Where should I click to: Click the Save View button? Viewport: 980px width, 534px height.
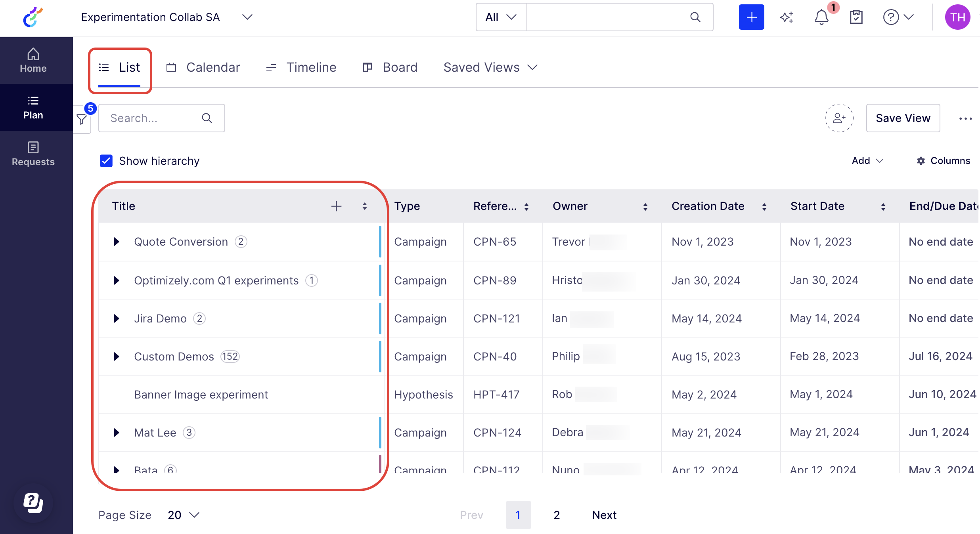pyautogui.click(x=903, y=118)
